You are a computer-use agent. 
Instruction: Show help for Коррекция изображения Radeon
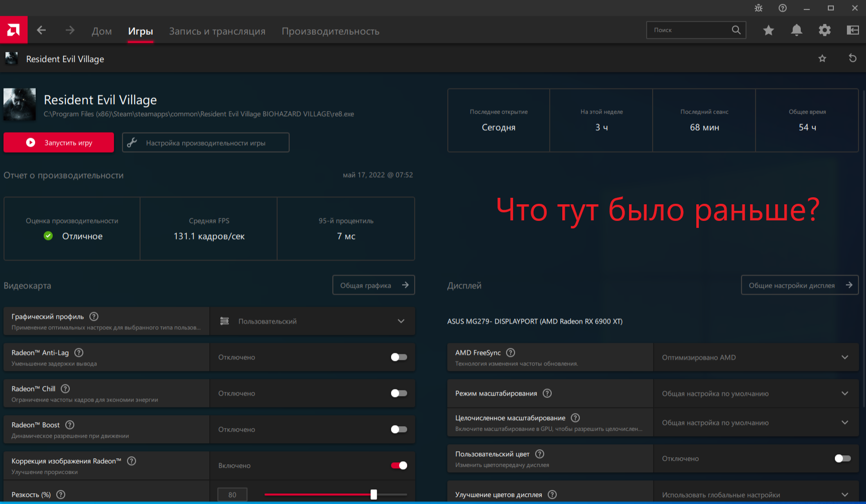(x=132, y=461)
